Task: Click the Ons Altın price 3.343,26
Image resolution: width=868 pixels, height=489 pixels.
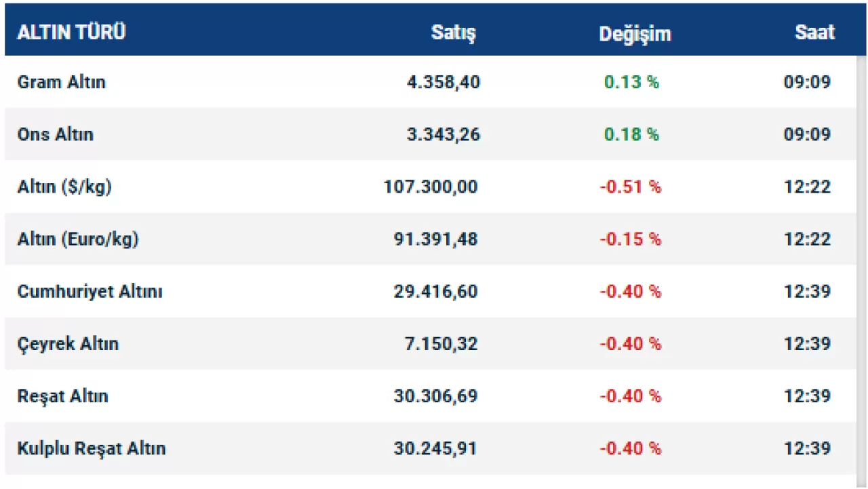Action: 443,134
